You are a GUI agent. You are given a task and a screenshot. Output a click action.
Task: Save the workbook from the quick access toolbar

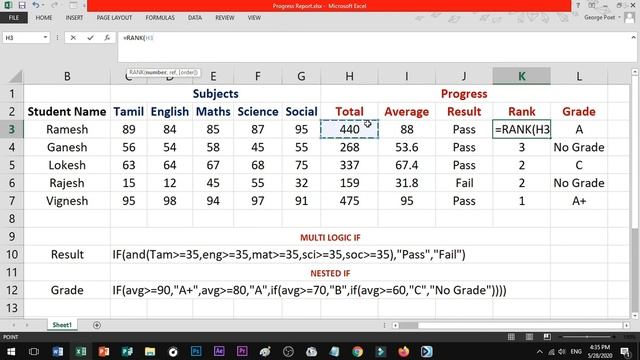click(22, 5)
